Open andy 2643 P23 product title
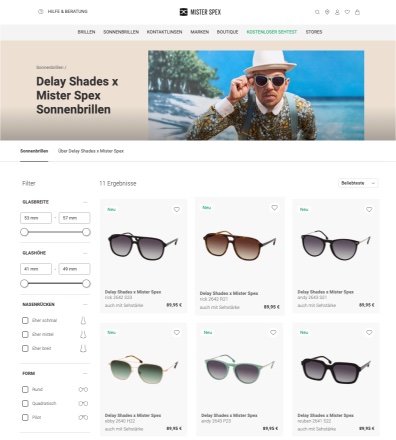396x440 pixels. 229,415
